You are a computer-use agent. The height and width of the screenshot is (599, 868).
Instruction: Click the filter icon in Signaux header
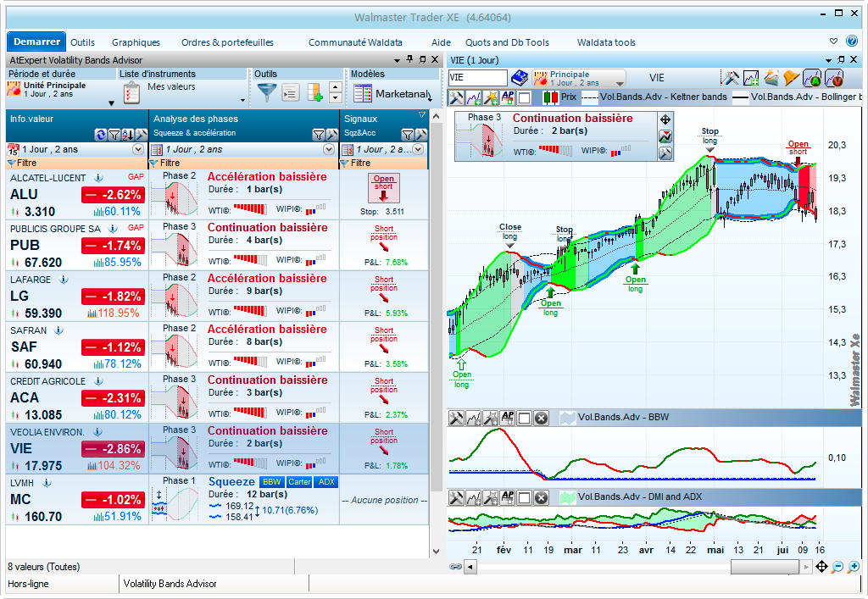pyautogui.click(x=408, y=135)
